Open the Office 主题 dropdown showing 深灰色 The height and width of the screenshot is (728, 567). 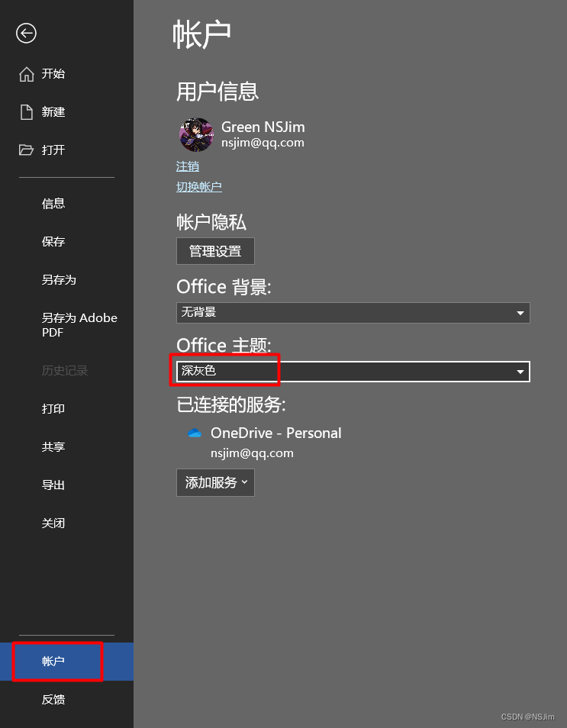click(353, 372)
